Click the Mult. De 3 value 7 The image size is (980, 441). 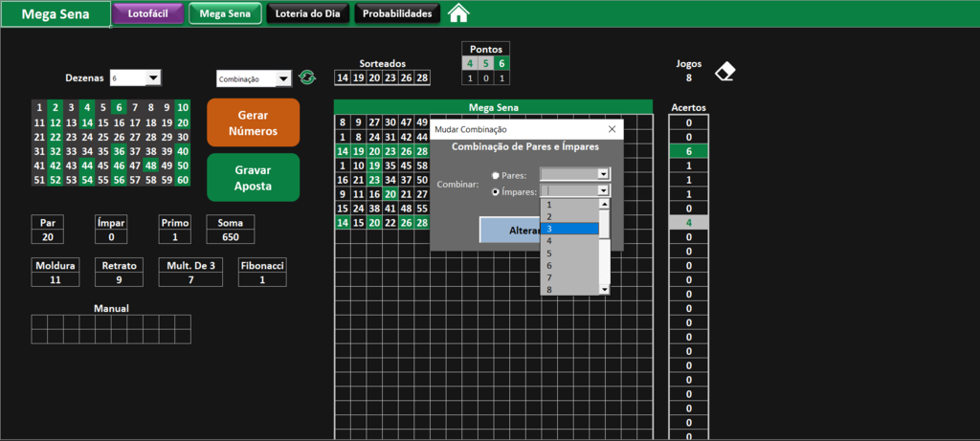190,280
